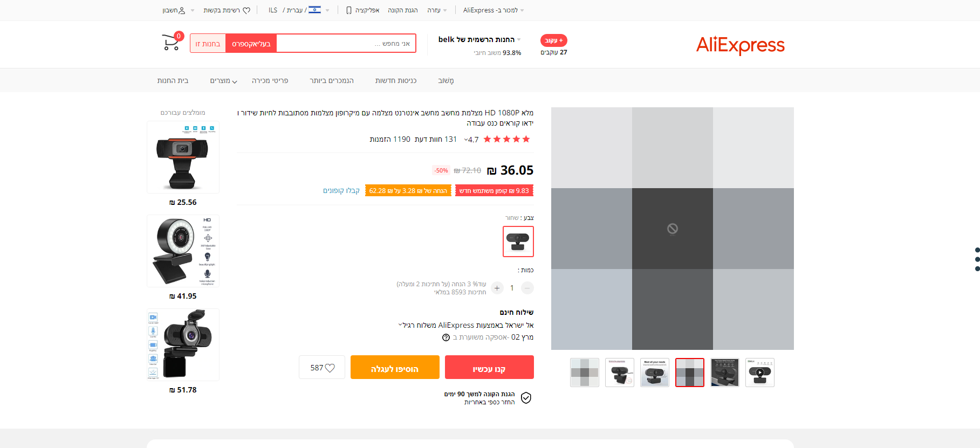Expand the shipping method selector to Israel
The width and height of the screenshot is (980, 448).
tap(466, 325)
